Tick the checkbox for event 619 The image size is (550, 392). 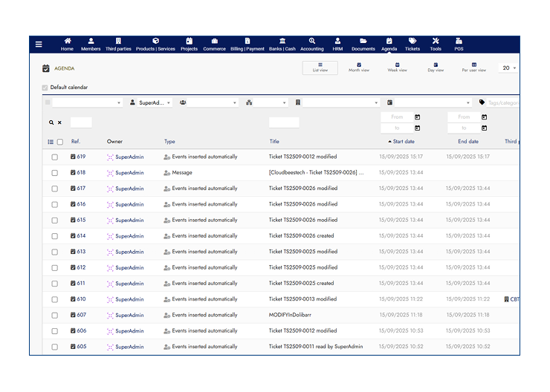[x=54, y=157]
